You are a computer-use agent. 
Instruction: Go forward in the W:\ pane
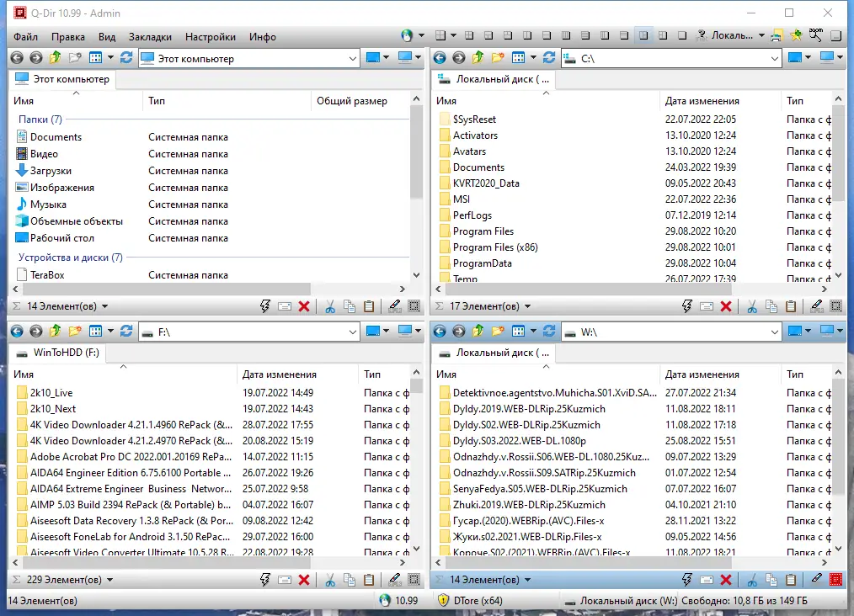click(459, 332)
